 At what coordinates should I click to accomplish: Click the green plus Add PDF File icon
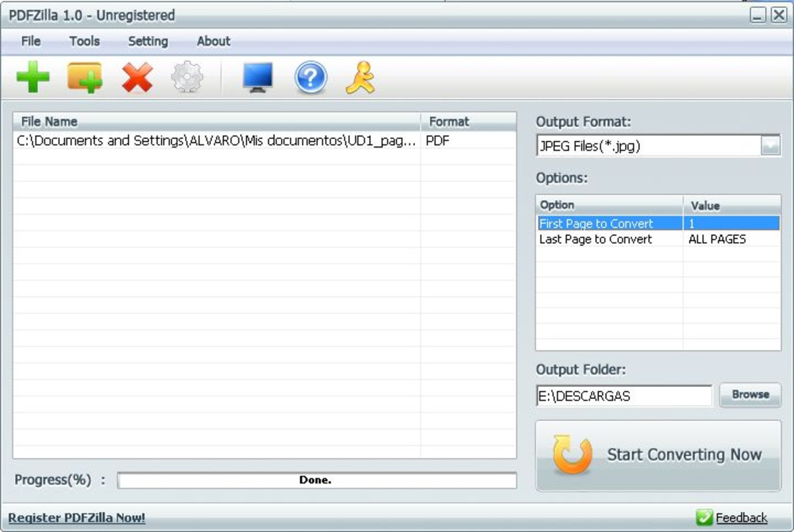(x=33, y=77)
